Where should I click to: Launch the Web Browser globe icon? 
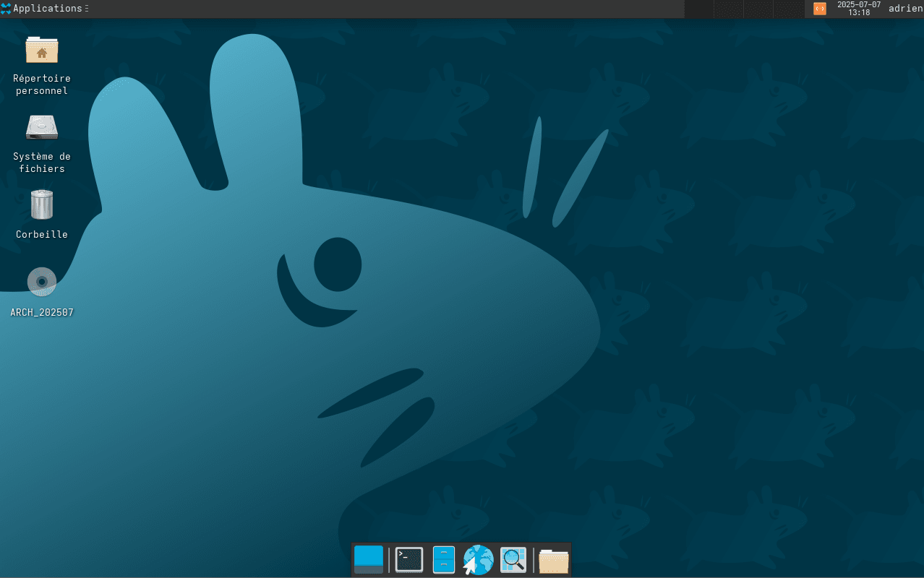[478, 560]
